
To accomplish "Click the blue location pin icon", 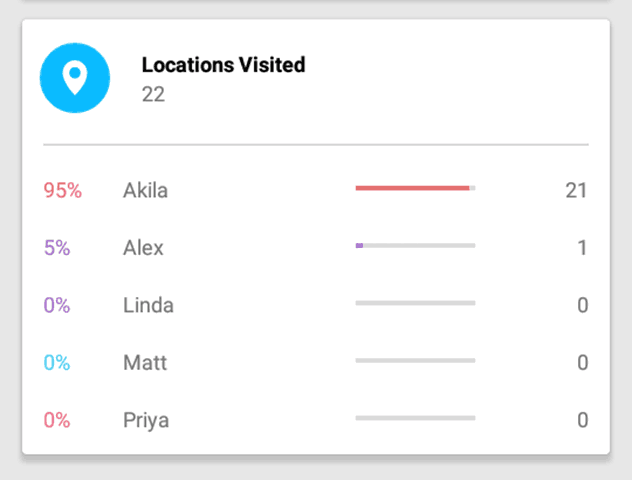I will click(75, 78).
